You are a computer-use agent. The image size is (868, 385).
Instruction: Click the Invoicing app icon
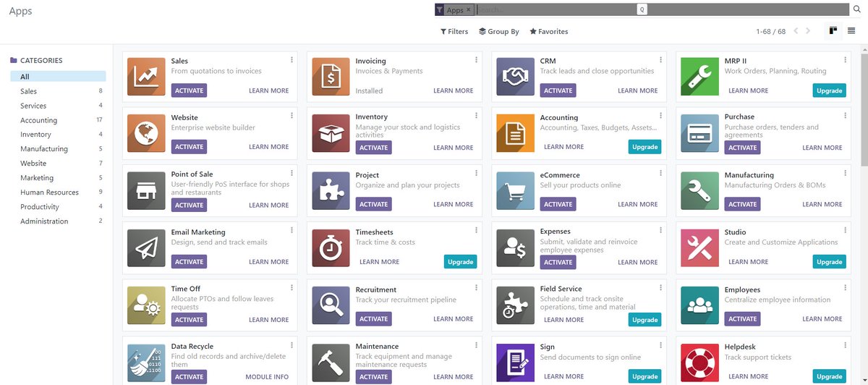(331, 77)
